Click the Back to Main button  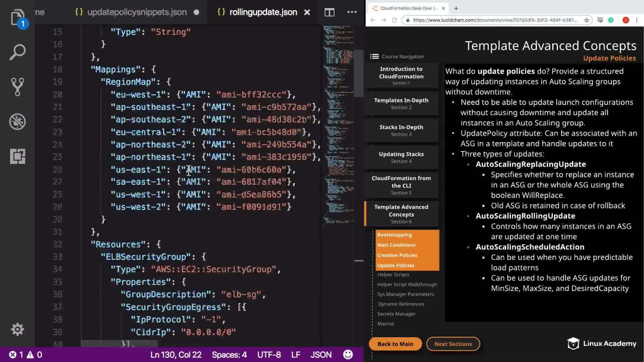tap(395, 344)
